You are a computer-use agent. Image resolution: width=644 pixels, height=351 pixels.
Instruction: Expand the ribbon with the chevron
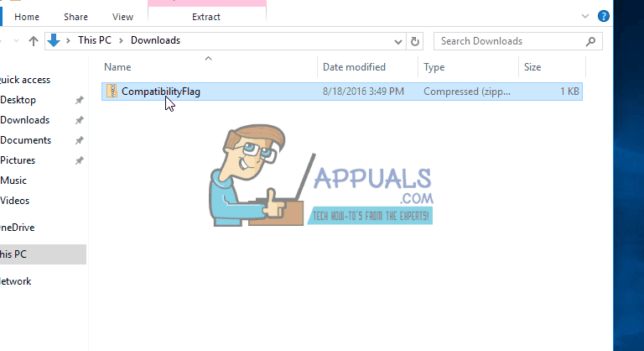[x=585, y=17]
